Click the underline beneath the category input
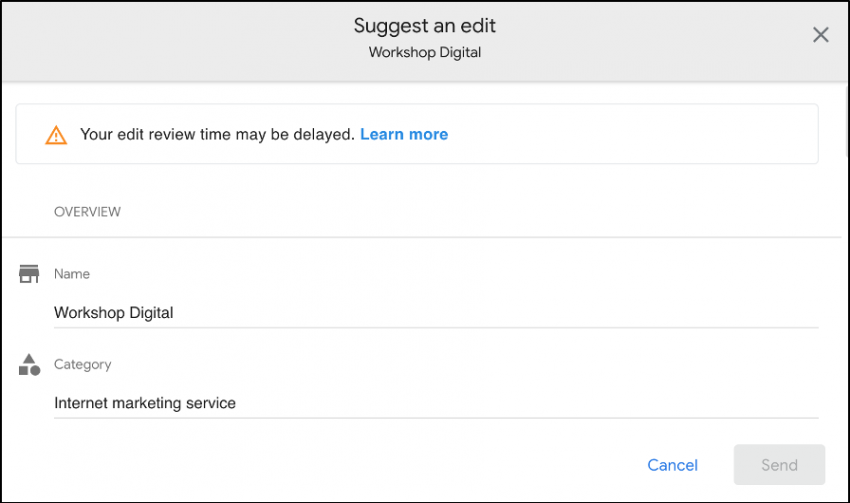This screenshot has width=850, height=503. tap(436, 418)
